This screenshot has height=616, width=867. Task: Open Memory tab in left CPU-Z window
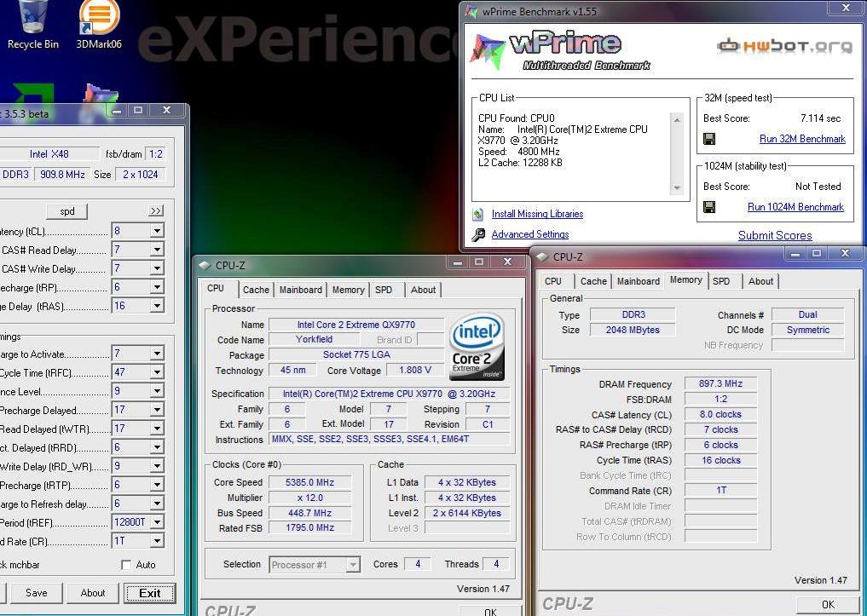[x=348, y=290]
